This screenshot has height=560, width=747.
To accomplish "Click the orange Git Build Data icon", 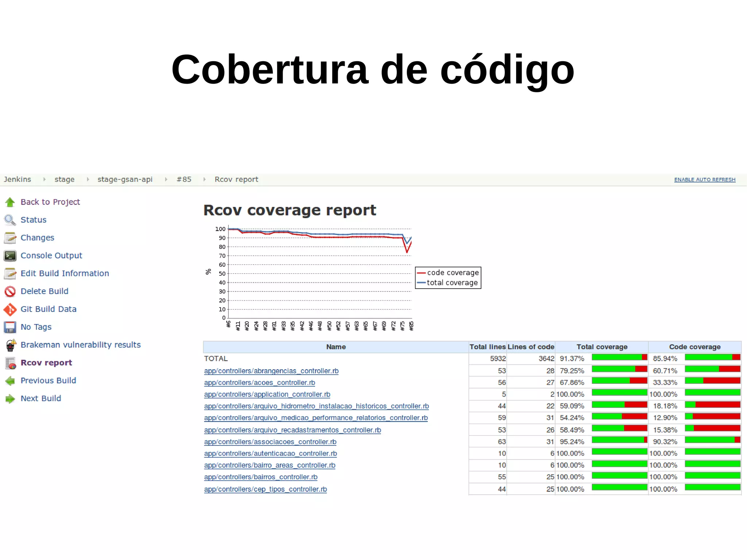I will pyautogui.click(x=10, y=309).
